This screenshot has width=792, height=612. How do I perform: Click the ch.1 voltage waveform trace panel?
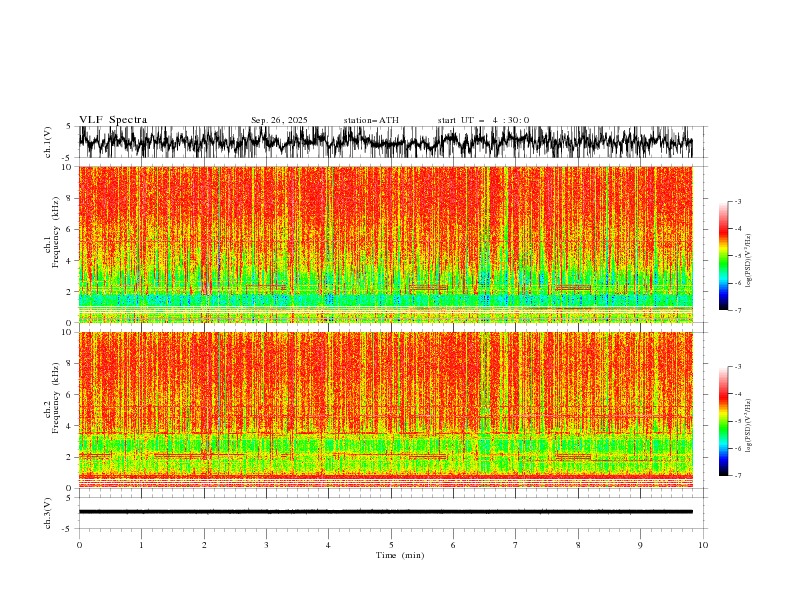(x=392, y=142)
